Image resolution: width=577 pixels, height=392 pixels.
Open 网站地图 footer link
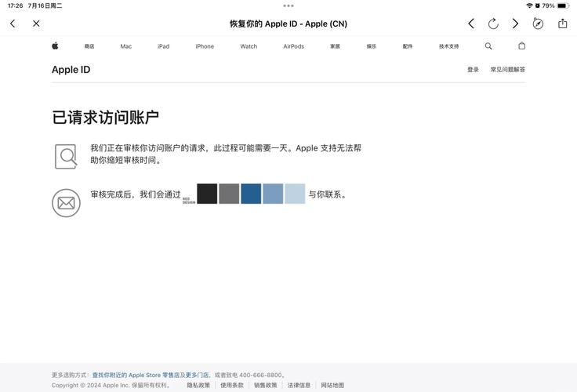[332, 385]
